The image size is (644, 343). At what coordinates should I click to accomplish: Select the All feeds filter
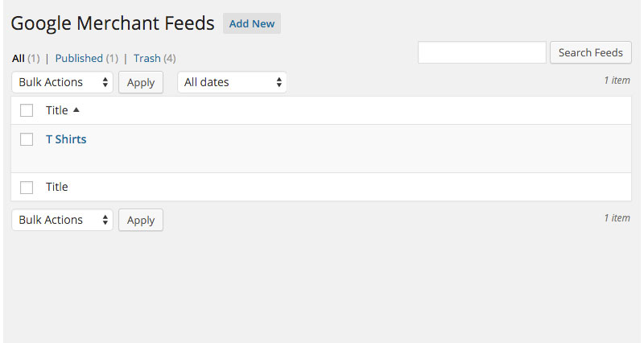18,58
